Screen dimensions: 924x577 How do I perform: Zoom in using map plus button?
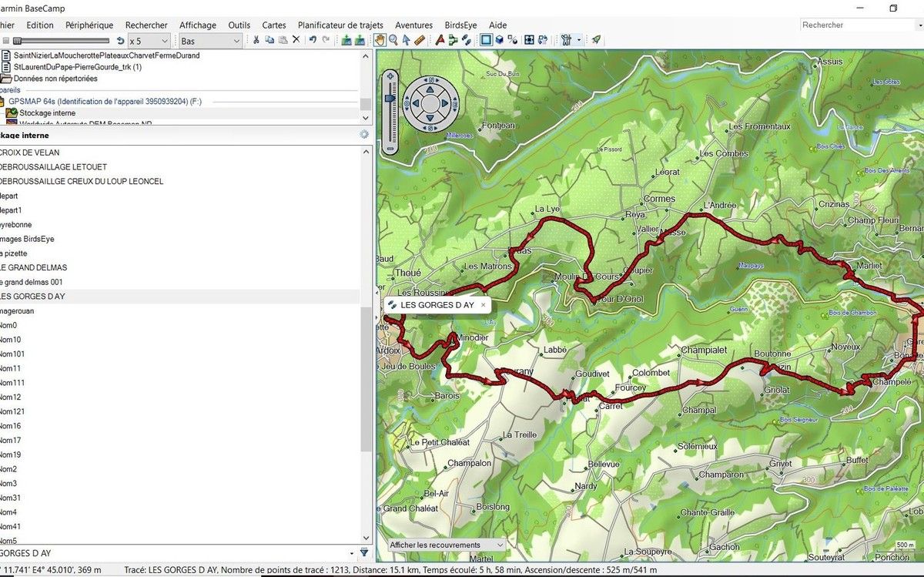[x=390, y=76]
